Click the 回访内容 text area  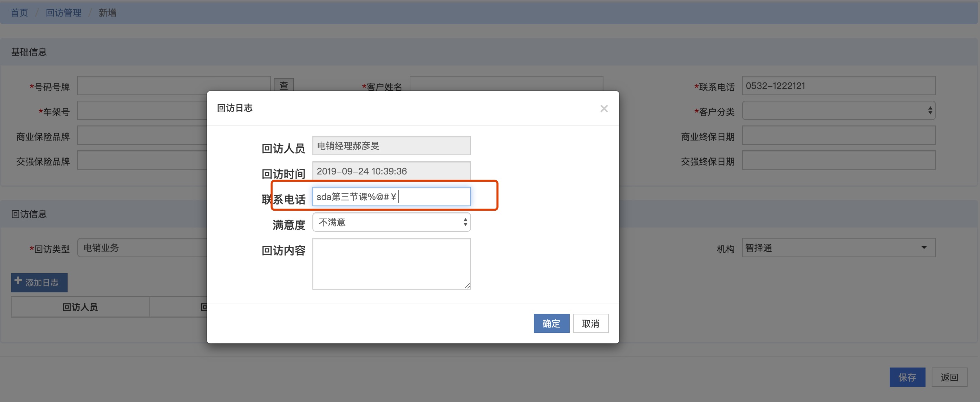[391, 263]
